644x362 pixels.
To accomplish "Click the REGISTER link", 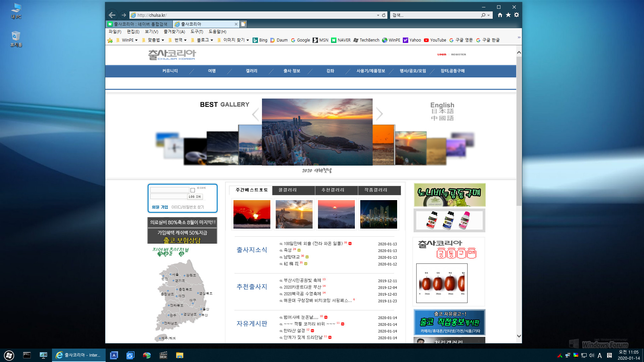I will point(459,54).
